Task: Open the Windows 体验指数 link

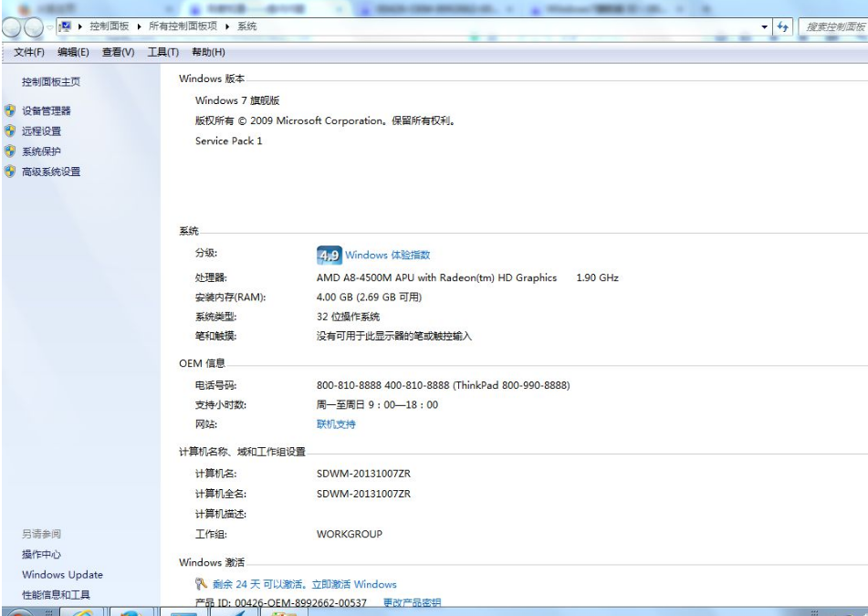Action: (387, 256)
